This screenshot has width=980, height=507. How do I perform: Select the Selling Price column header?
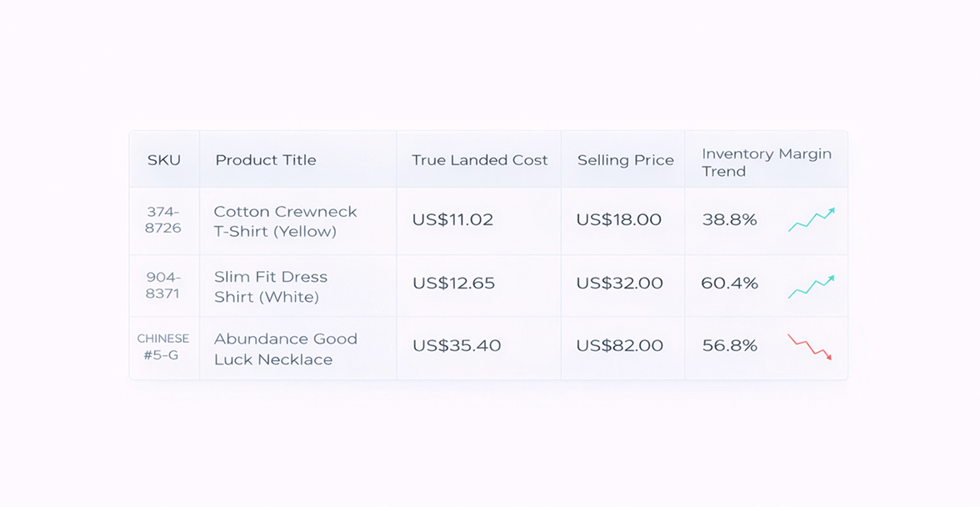point(626,161)
